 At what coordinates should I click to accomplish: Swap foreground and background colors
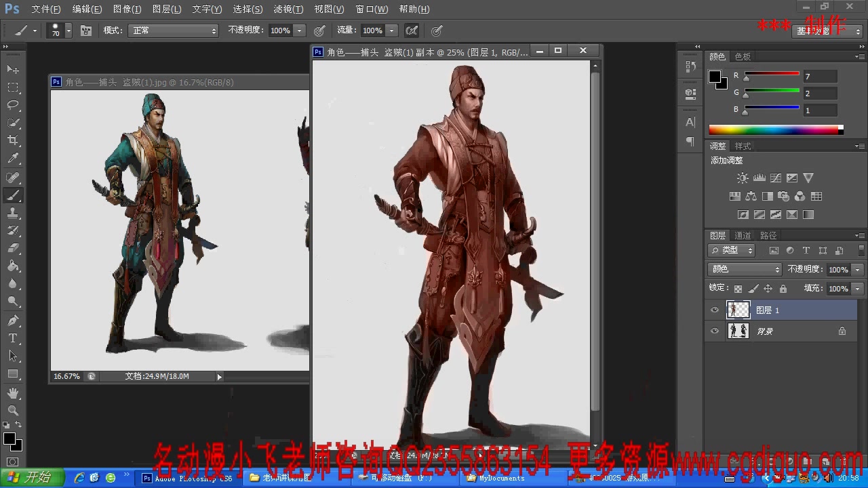coord(18,425)
